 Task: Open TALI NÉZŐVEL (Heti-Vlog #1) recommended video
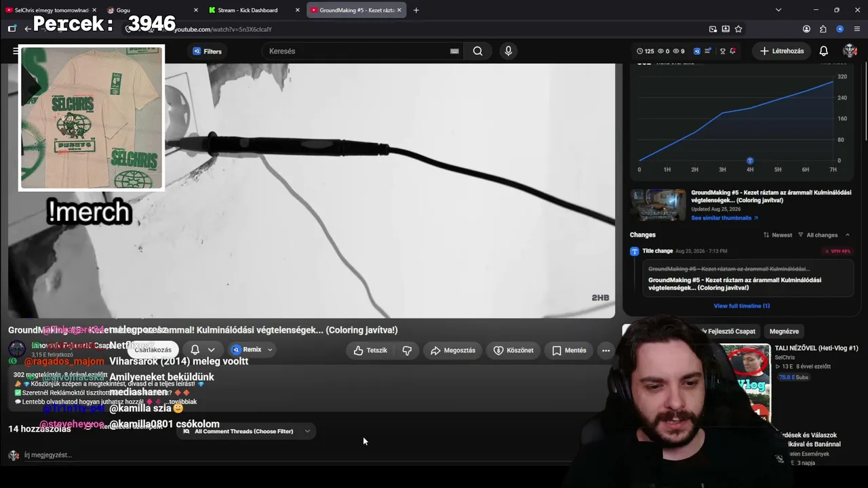pos(816,348)
